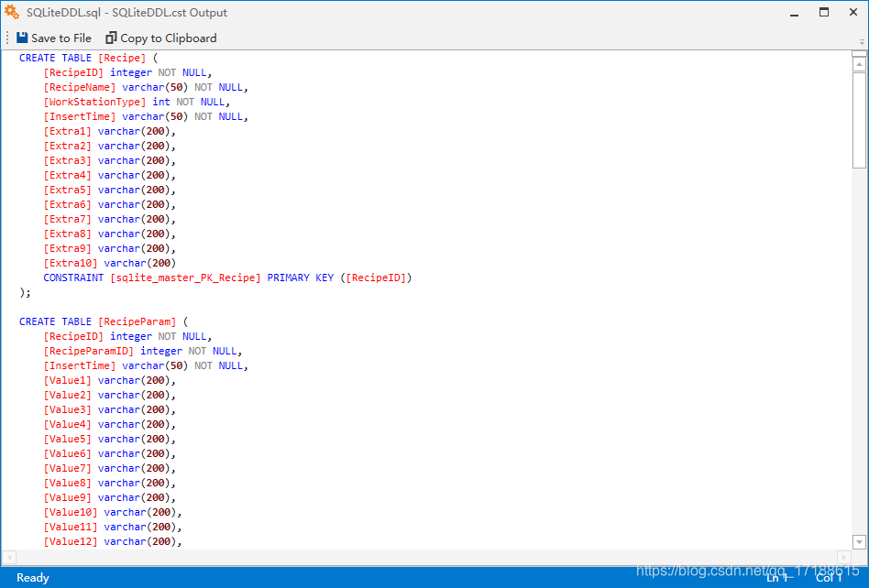Click the gear application icon in the title bar
869x588 pixels.
pyautogui.click(x=13, y=12)
